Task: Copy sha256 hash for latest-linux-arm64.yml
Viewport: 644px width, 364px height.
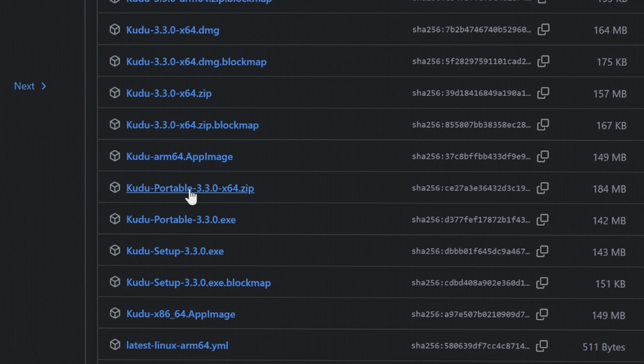Action: [542, 346]
